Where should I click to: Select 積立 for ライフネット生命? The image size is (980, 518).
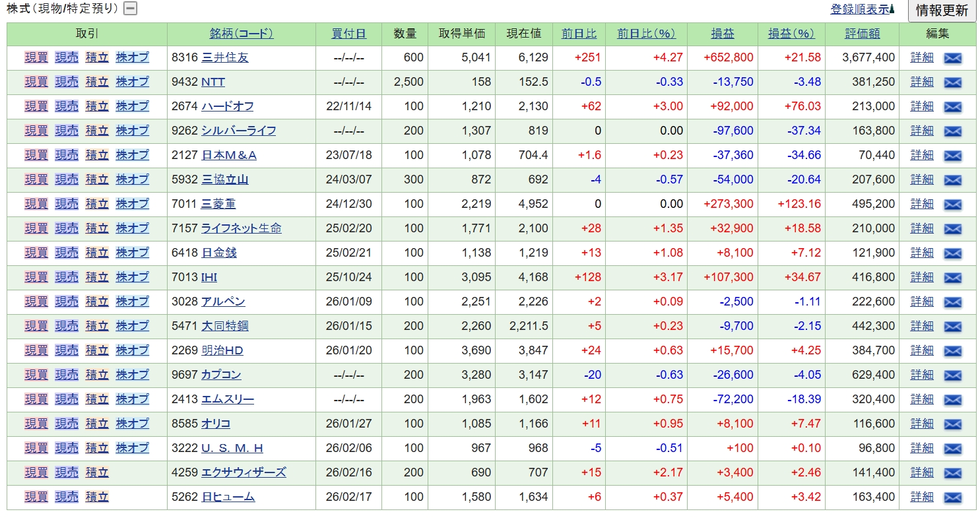97,228
